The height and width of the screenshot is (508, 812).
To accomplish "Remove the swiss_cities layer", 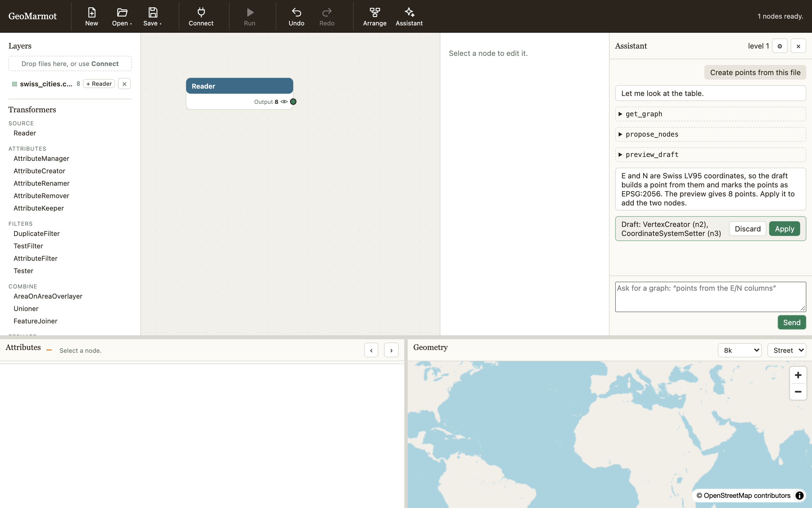I will 124,84.
